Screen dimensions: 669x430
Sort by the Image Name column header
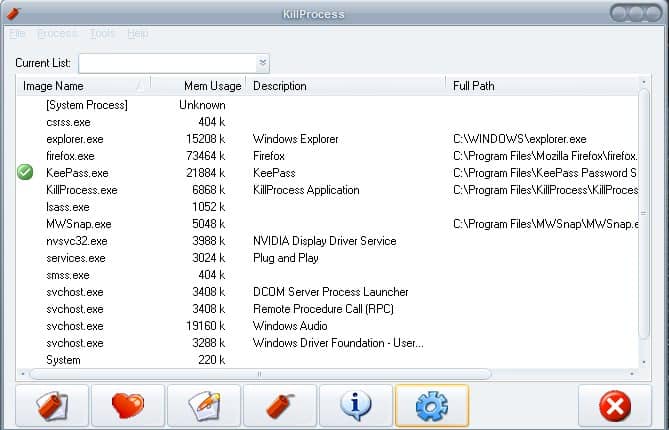point(83,86)
